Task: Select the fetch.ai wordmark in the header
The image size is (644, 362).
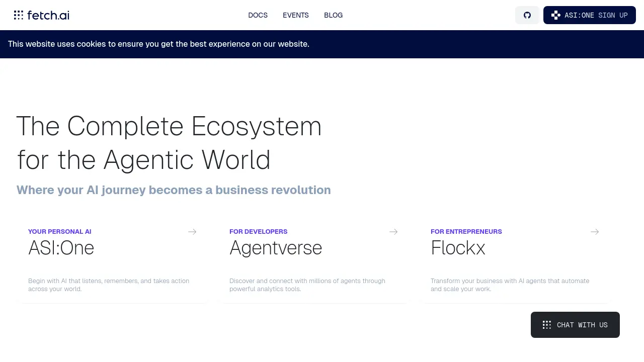Action: [48, 15]
